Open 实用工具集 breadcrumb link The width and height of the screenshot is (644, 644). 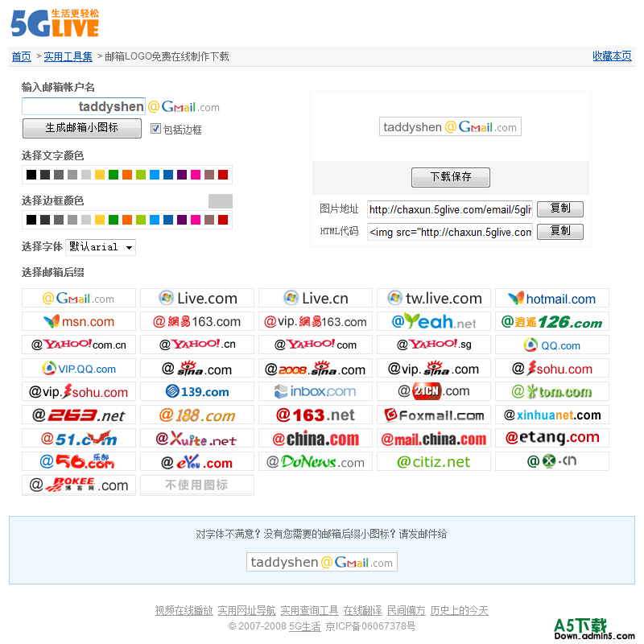(x=68, y=56)
